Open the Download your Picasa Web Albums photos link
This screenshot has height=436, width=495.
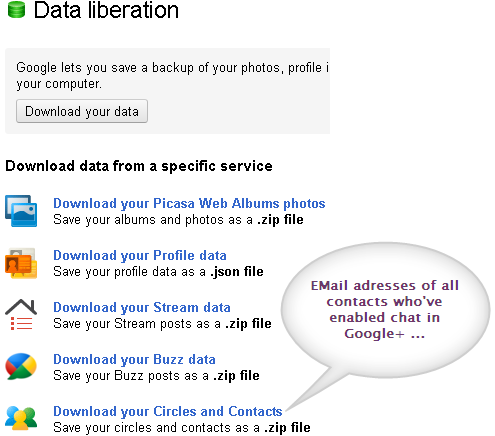[189, 203]
